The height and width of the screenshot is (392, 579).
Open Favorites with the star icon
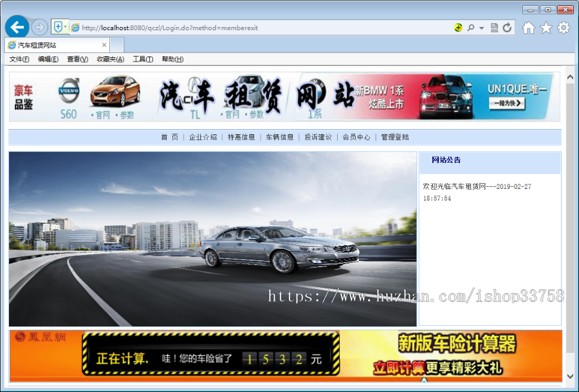tap(546, 28)
